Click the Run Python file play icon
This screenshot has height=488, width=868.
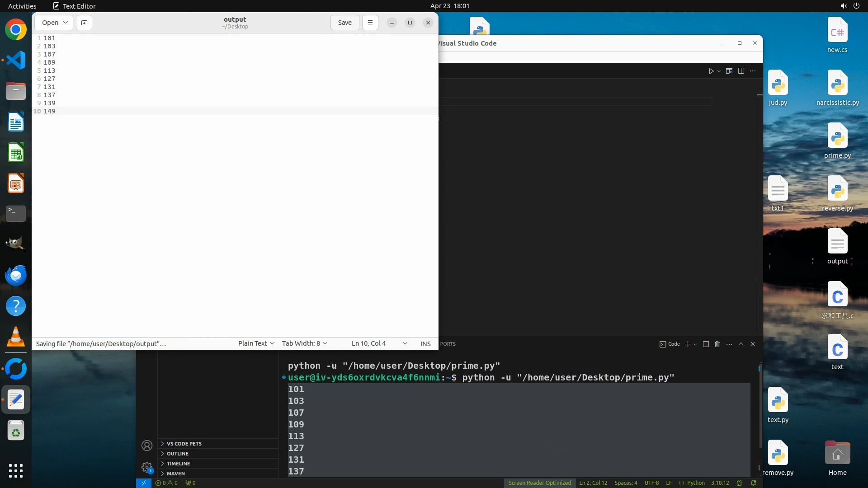[x=711, y=71]
